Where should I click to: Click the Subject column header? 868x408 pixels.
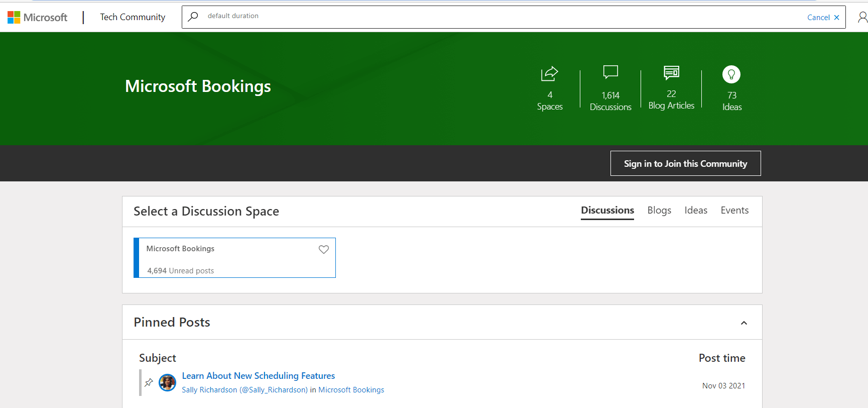(x=158, y=358)
